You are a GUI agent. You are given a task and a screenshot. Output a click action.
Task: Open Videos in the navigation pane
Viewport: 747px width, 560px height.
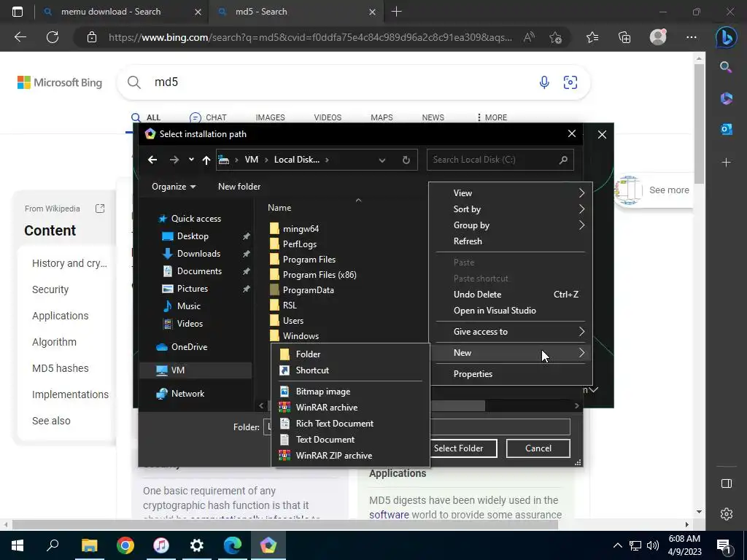(x=190, y=324)
